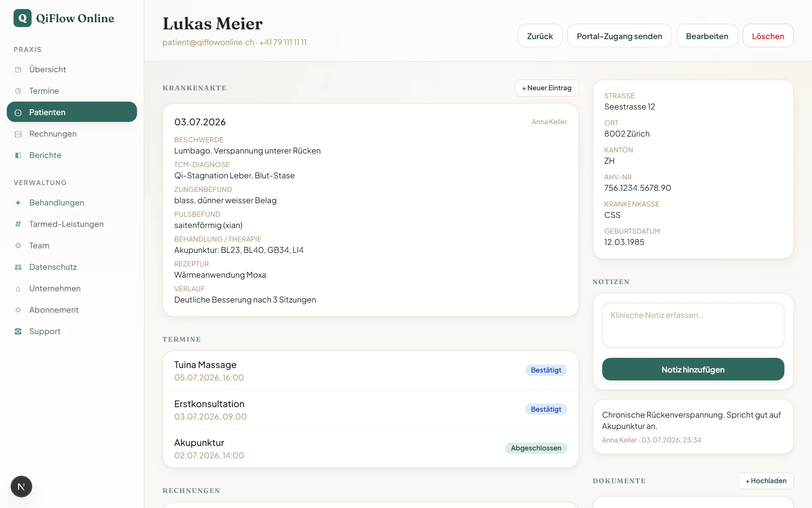Click the Datenschutz scales icon
The image size is (812, 508).
point(18,267)
